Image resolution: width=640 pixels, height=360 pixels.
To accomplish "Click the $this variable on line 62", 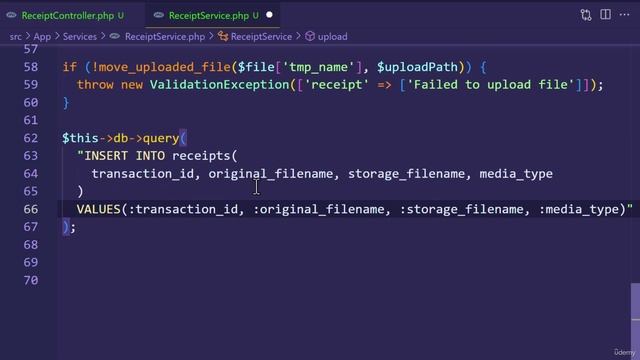I will [80, 138].
